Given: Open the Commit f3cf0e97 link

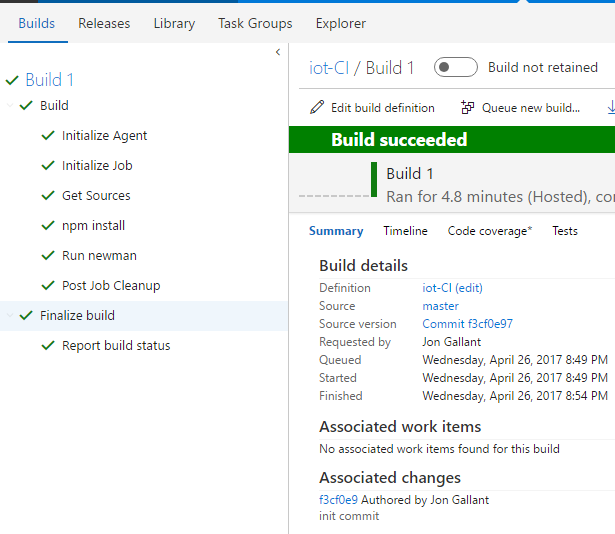Looking at the screenshot, I should [467, 324].
